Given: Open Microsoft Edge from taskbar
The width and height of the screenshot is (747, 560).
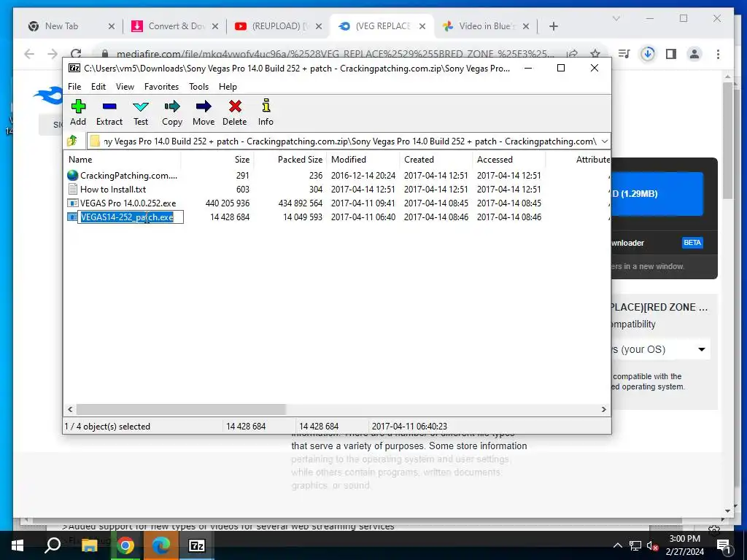Looking at the screenshot, I should click(161, 545).
